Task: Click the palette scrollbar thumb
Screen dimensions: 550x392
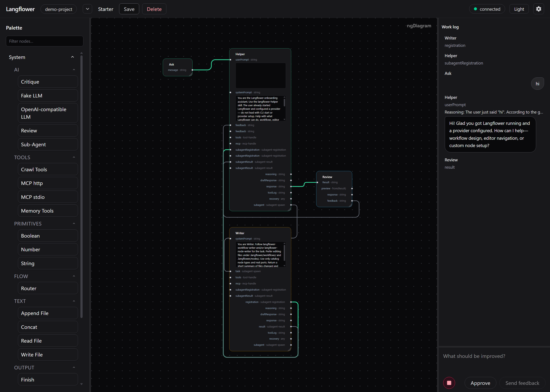Action: 81,187
